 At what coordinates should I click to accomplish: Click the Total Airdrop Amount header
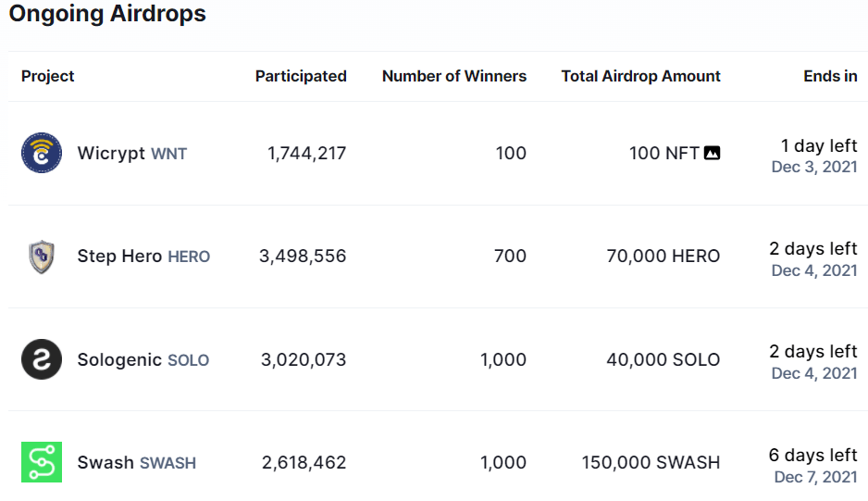tap(640, 77)
